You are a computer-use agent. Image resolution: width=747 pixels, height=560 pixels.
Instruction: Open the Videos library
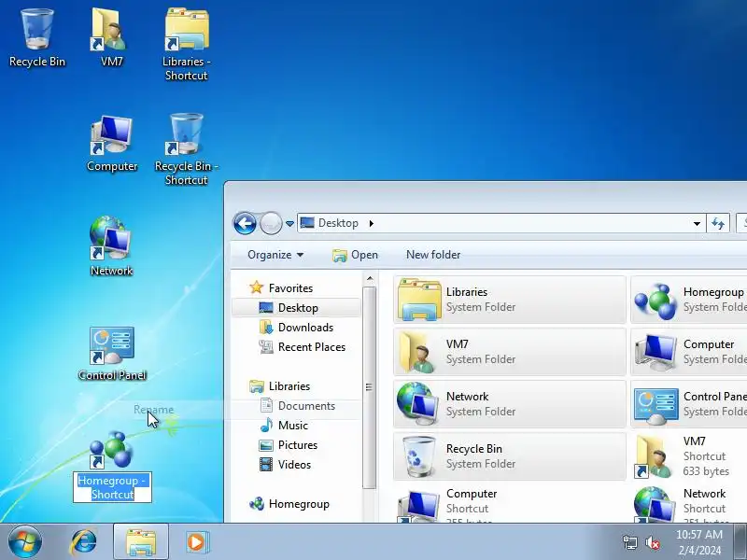tap(285, 464)
